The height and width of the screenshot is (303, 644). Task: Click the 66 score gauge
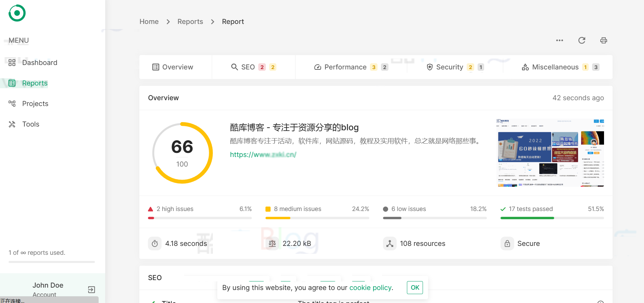pos(182,153)
